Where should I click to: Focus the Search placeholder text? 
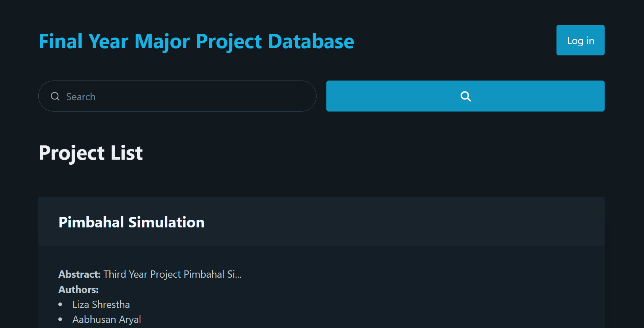coord(81,96)
